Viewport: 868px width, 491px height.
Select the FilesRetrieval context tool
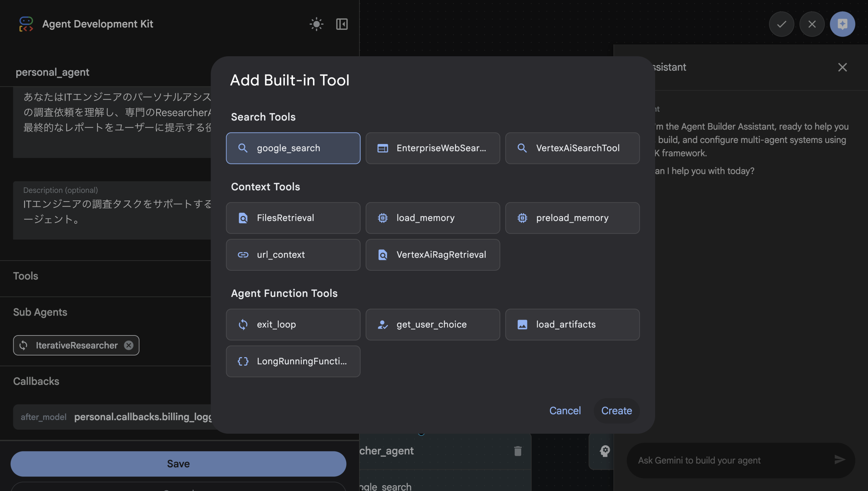[x=293, y=218]
